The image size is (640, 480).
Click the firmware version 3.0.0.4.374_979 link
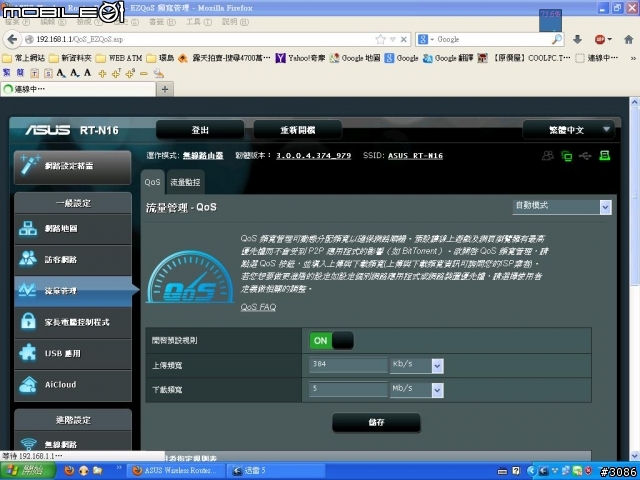click(313, 156)
